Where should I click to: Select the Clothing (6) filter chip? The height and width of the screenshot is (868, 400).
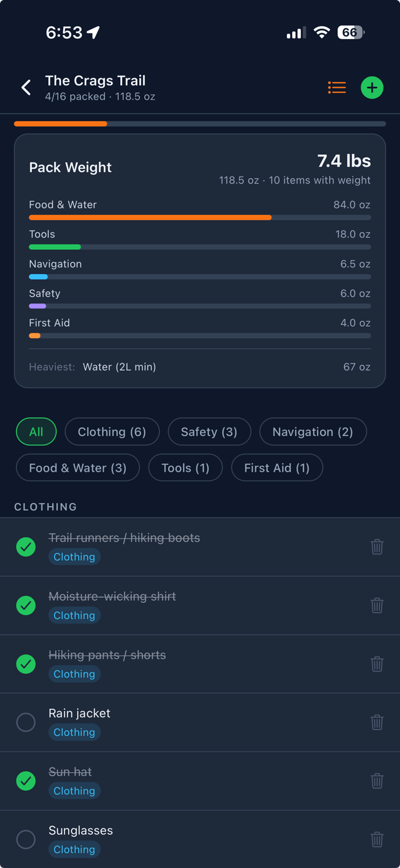pos(111,431)
